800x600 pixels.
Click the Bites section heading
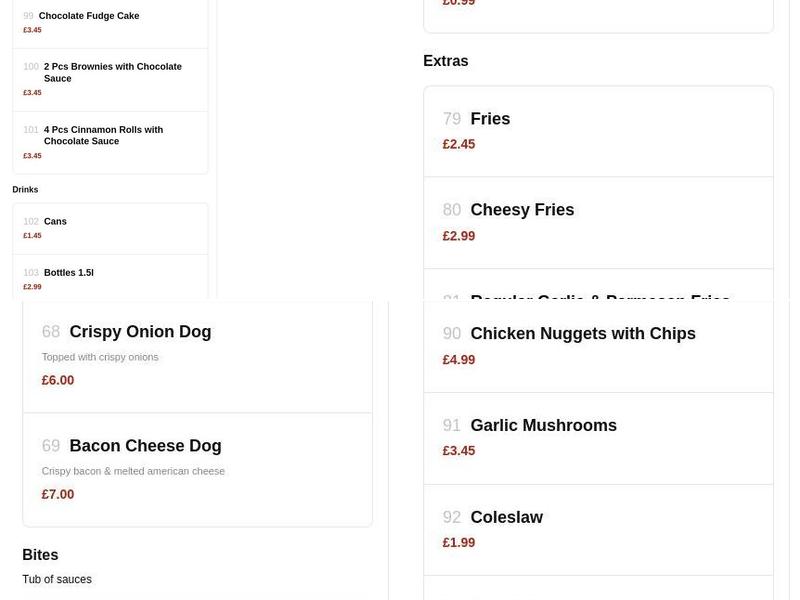tap(41, 555)
